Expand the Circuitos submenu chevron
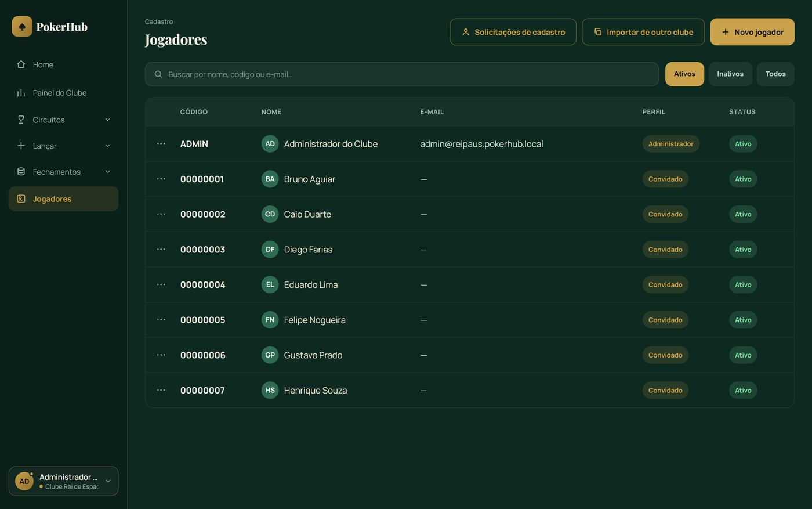The width and height of the screenshot is (812, 509). (107, 120)
